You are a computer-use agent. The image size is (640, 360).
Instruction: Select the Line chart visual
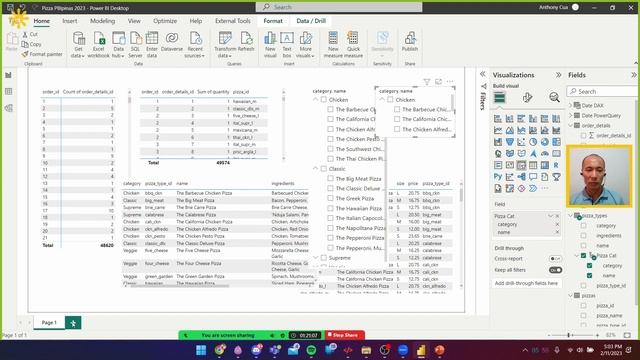(498, 130)
